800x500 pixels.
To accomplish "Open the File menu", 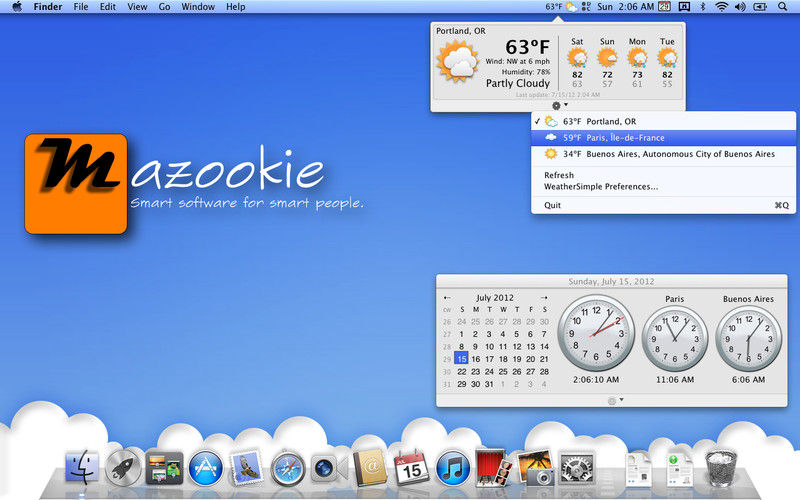I will click(x=81, y=7).
